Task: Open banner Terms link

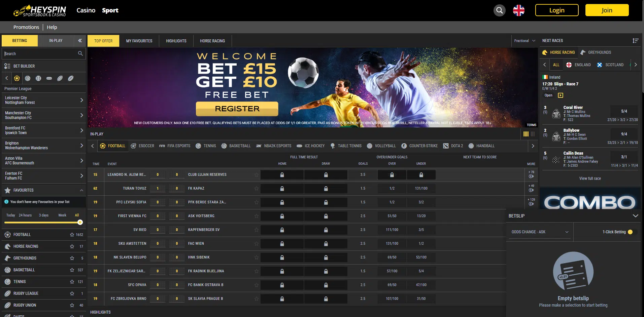Action: tap(532, 125)
